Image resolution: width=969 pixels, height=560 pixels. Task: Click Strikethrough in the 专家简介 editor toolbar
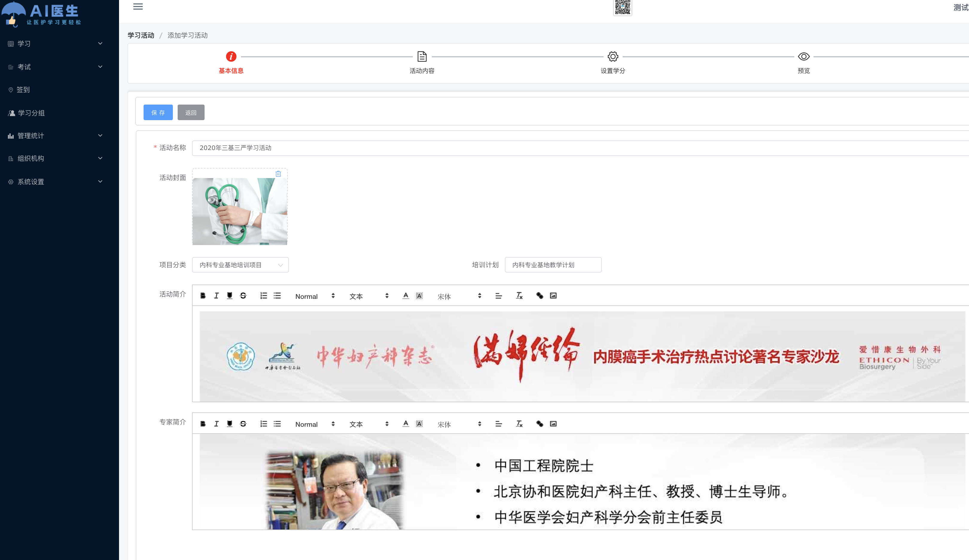[x=243, y=424]
